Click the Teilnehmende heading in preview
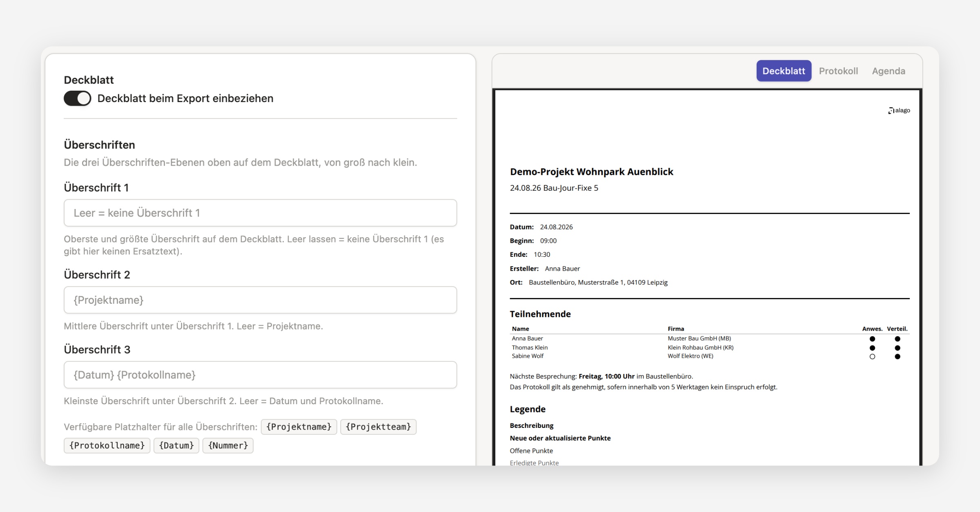 click(540, 314)
